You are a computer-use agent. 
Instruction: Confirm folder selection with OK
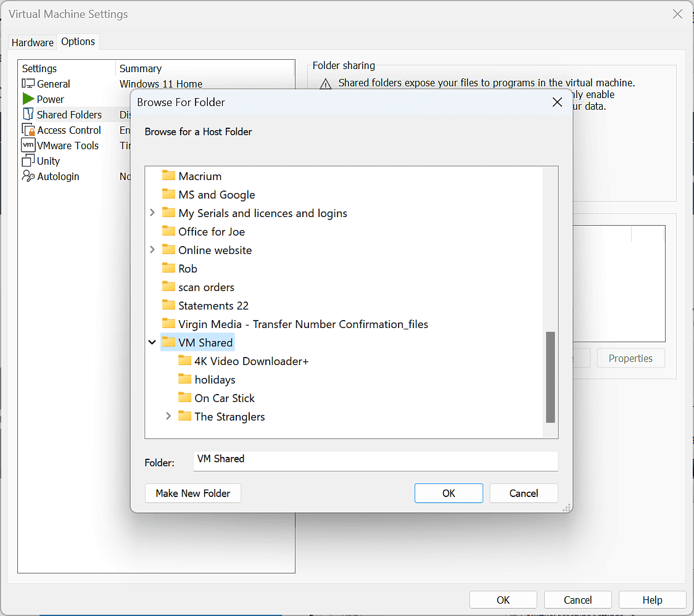(448, 493)
